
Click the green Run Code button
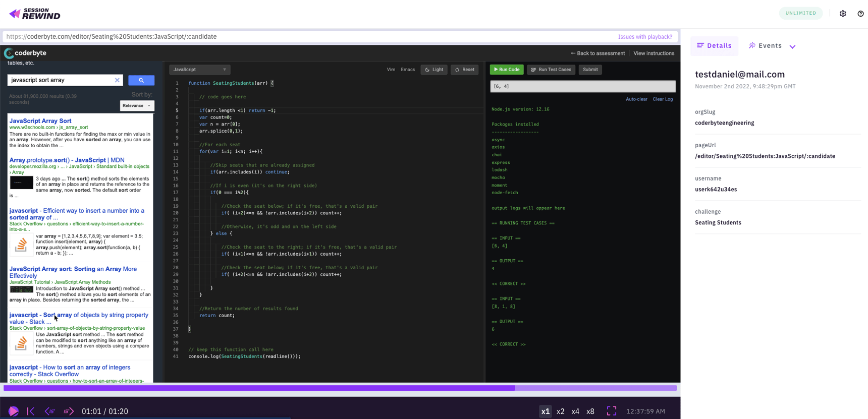coord(507,70)
